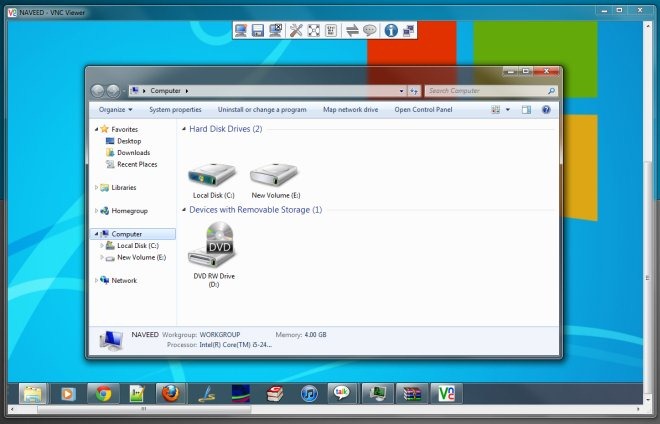Toggle VNC Full Screen mode icon

(314, 30)
